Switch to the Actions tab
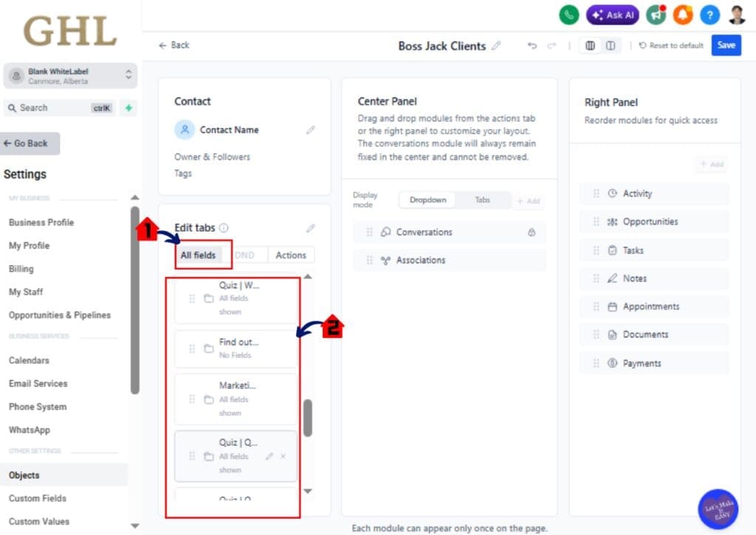Viewport: 756px width, 535px height. click(x=290, y=254)
